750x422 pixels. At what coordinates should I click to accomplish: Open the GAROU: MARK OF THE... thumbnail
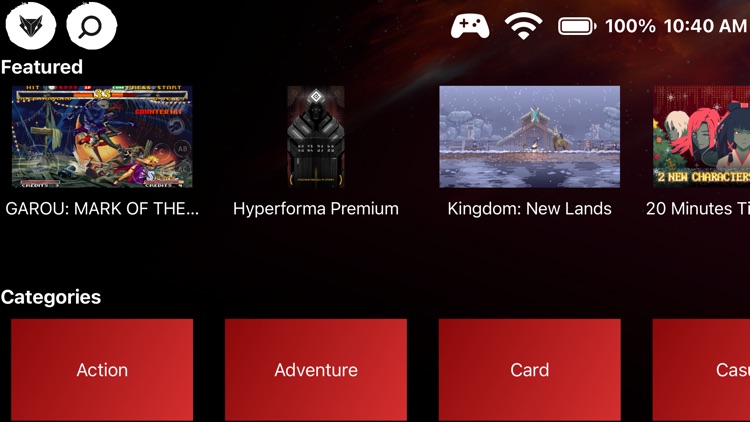pyautogui.click(x=102, y=136)
